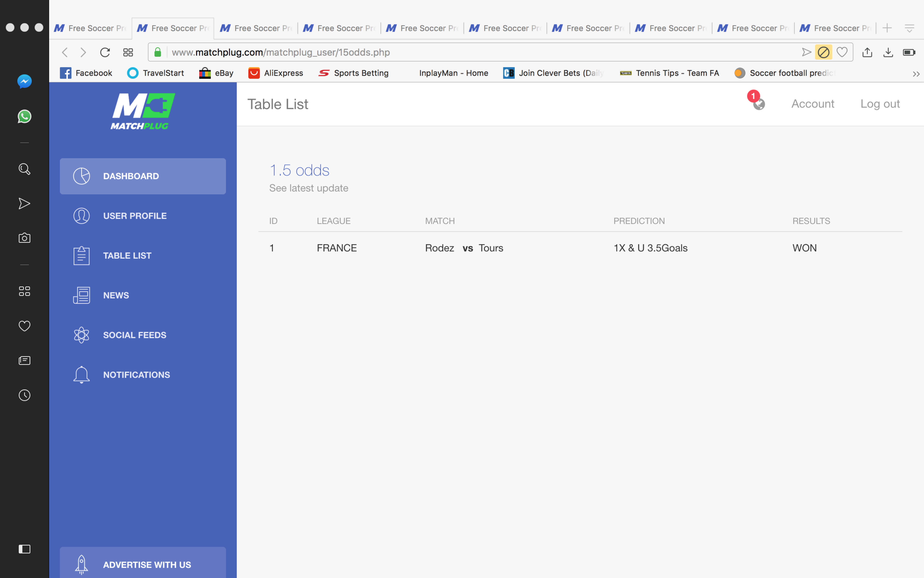Open bookmarks heart icon in sidebar
Image resolution: width=924 pixels, height=578 pixels.
coord(24,326)
